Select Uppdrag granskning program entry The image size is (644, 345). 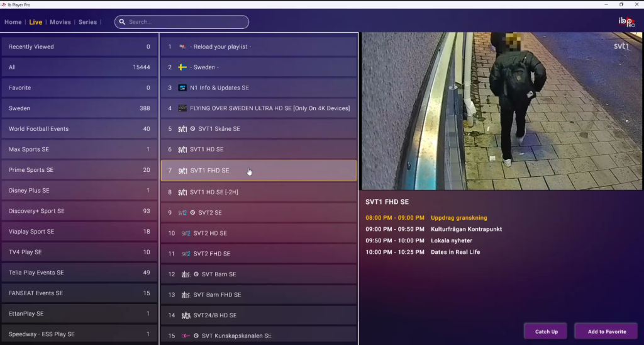coord(426,218)
